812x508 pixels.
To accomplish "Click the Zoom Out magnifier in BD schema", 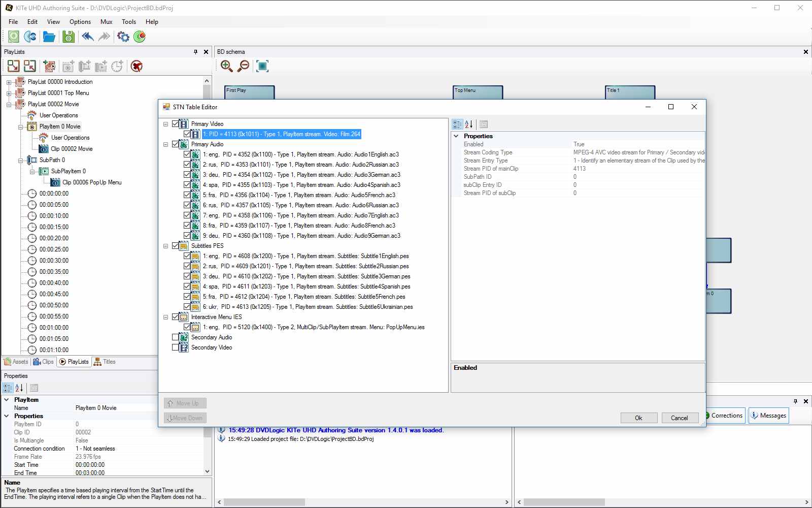I will [x=244, y=66].
